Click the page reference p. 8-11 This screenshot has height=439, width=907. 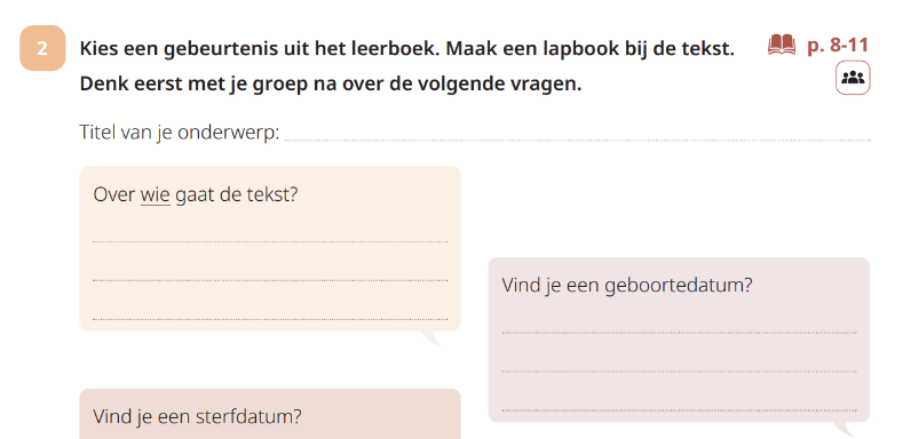[838, 46]
